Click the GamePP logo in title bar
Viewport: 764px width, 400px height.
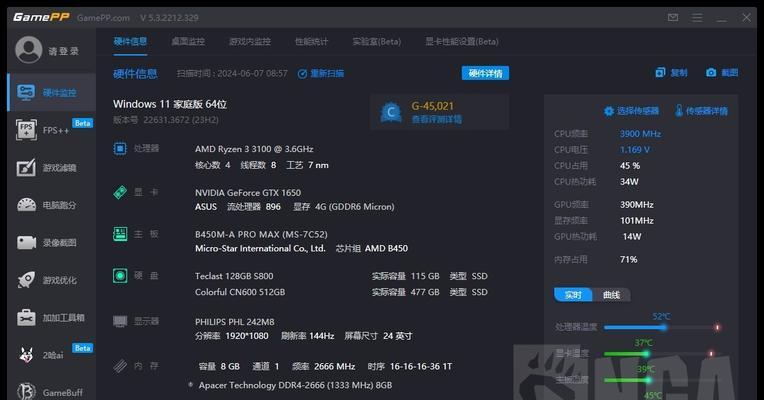click(41, 18)
